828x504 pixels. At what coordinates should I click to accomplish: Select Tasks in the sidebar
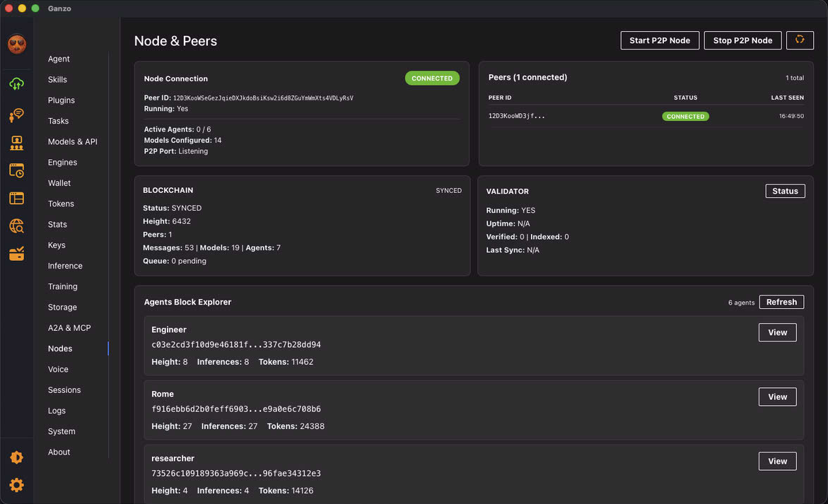tap(58, 121)
